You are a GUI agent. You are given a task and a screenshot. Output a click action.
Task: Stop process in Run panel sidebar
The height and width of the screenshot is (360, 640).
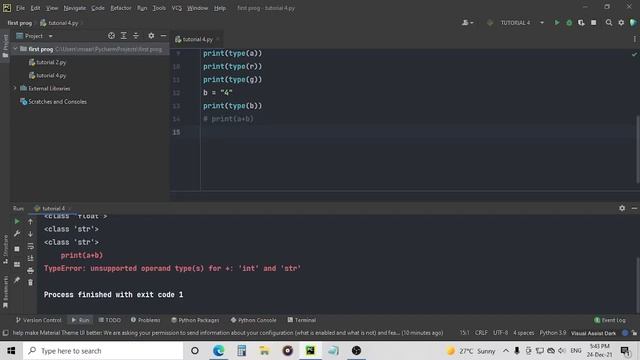(x=17, y=249)
